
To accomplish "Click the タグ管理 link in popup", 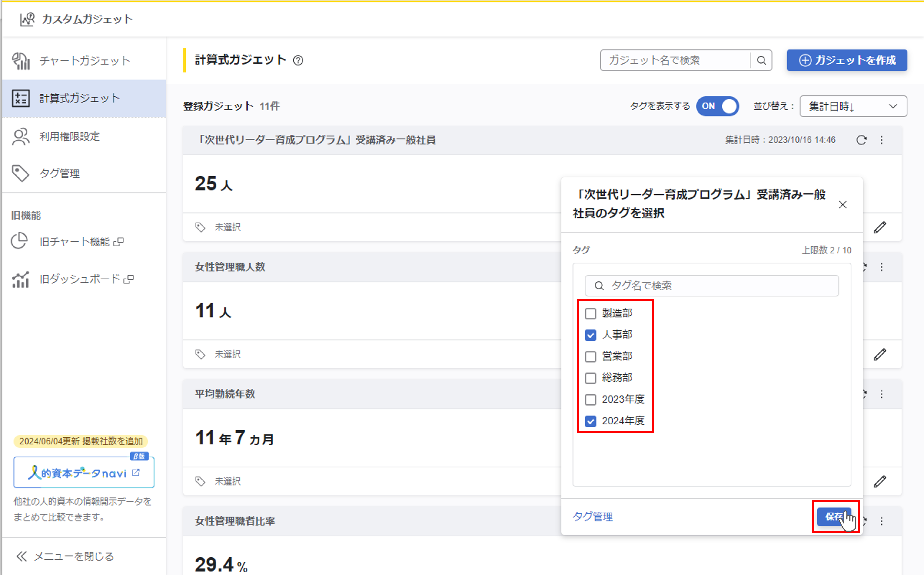I will click(592, 516).
